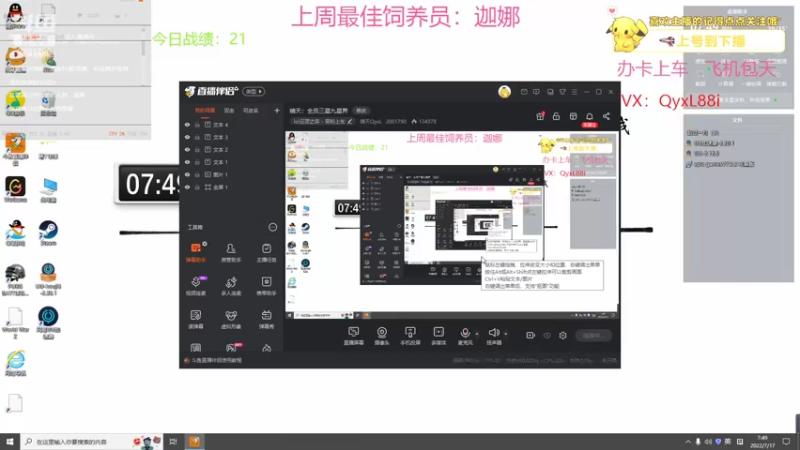800x450 pixels.
Task: Open the layout icon above preview
Action: 573,116
